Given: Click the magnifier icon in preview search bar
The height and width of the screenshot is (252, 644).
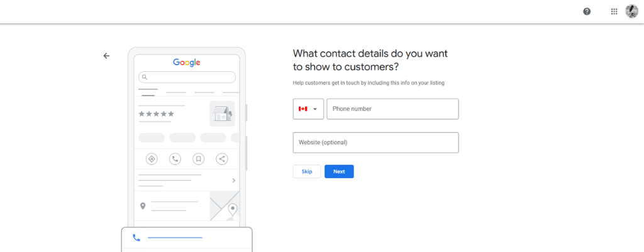Looking at the screenshot, I should coord(145,77).
